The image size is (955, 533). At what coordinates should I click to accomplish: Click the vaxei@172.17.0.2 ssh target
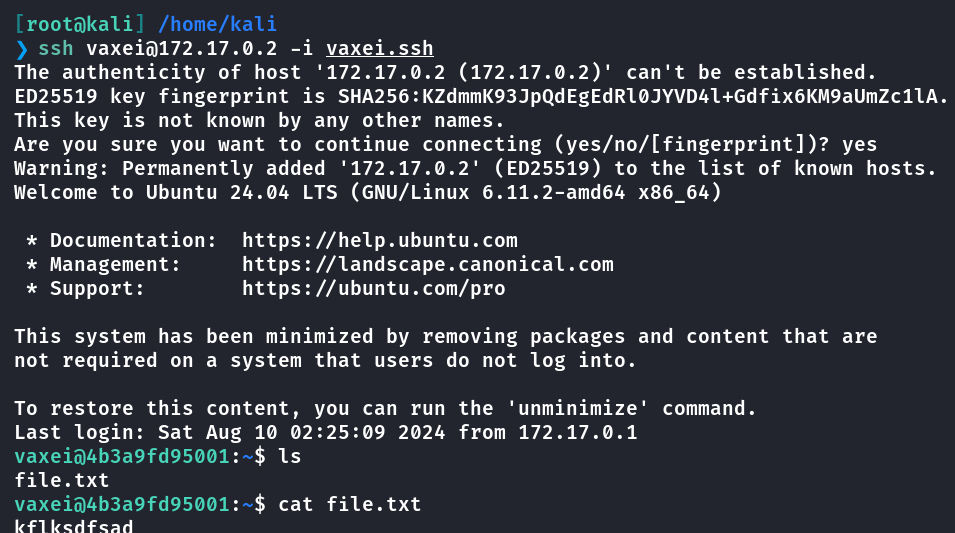tap(181, 49)
